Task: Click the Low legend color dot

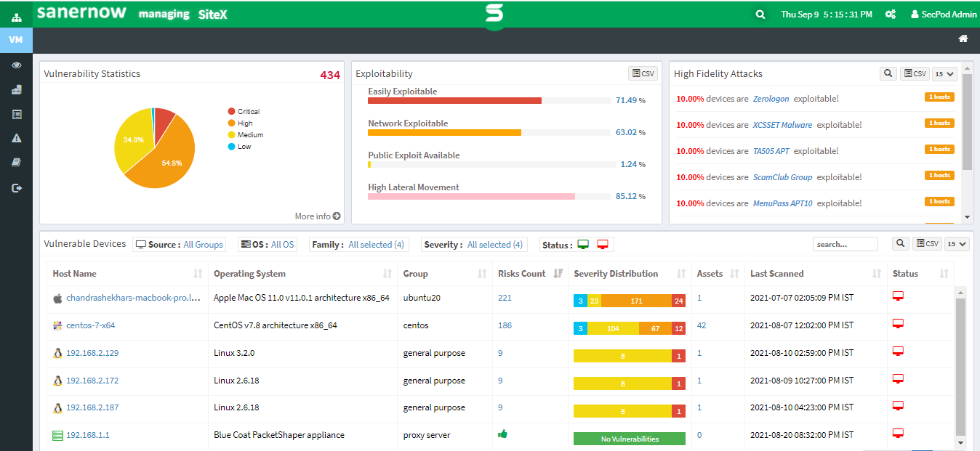Action: [x=231, y=146]
